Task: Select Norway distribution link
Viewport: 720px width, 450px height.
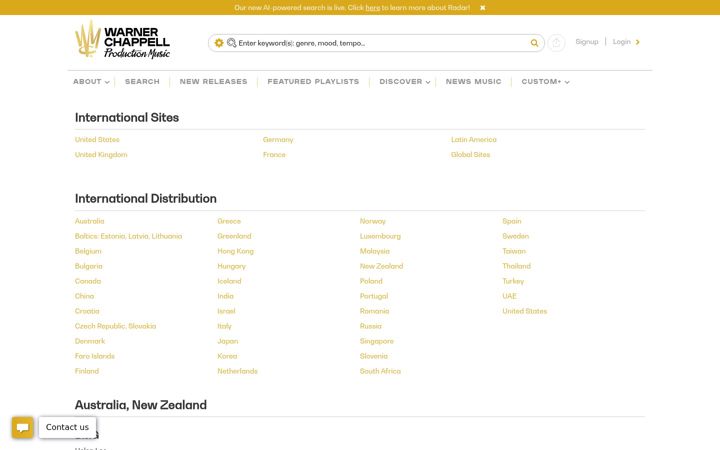Action: 372,221
